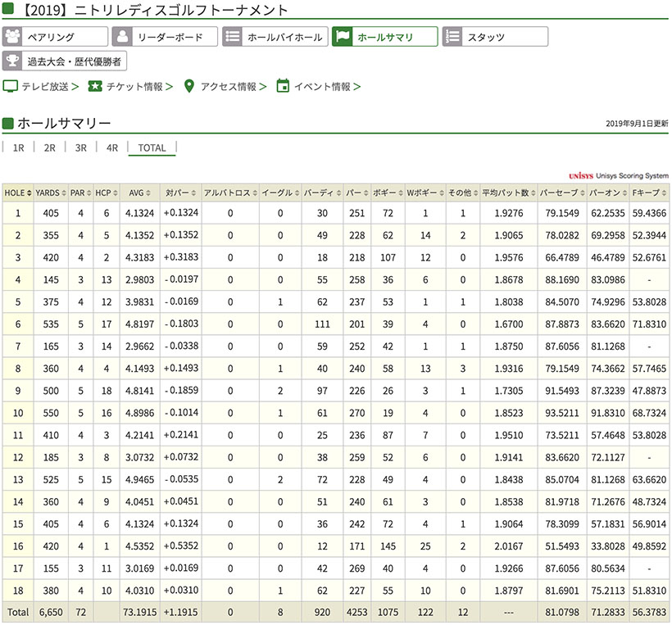Click the stats list icon
Image resolution: width=672 pixels, height=625 pixels.
(452, 37)
